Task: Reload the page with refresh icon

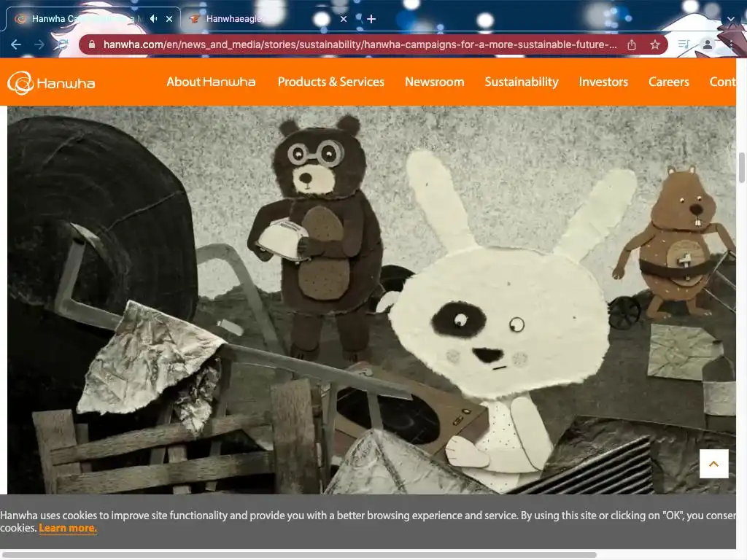Action: [63, 44]
